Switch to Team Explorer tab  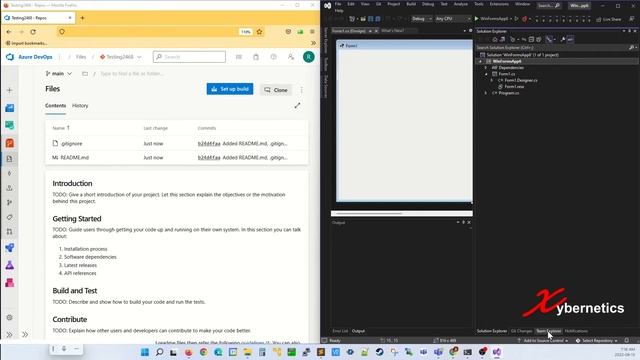click(548, 331)
